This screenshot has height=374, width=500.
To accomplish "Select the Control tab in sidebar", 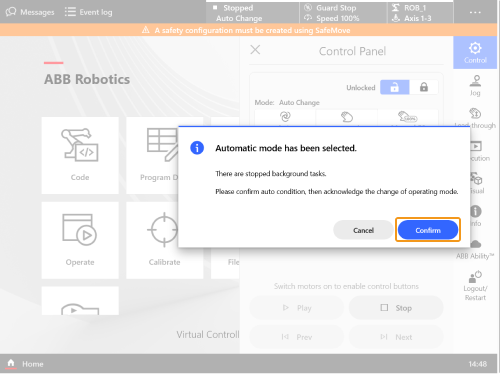I will tap(475, 53).
